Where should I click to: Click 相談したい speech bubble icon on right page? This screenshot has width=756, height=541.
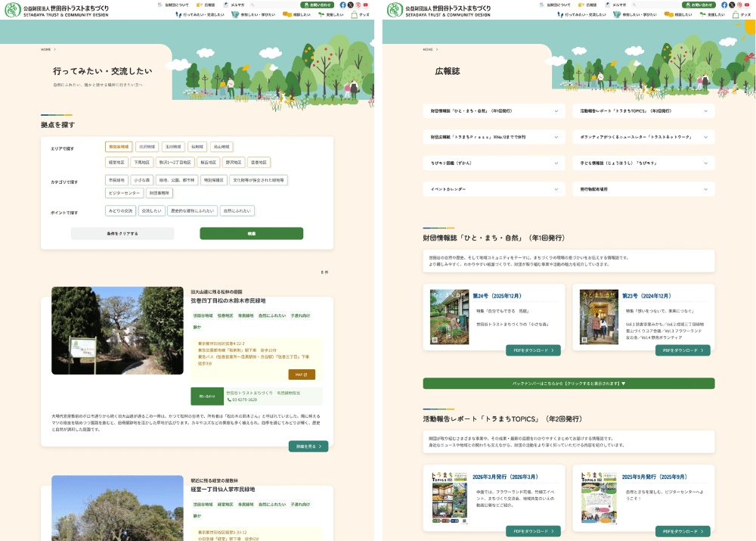pos(669,14)
